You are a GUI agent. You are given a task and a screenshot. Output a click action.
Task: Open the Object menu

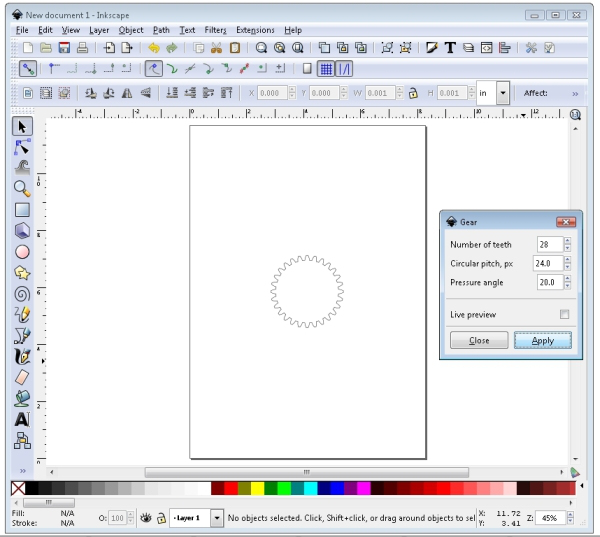coord(131,30)
